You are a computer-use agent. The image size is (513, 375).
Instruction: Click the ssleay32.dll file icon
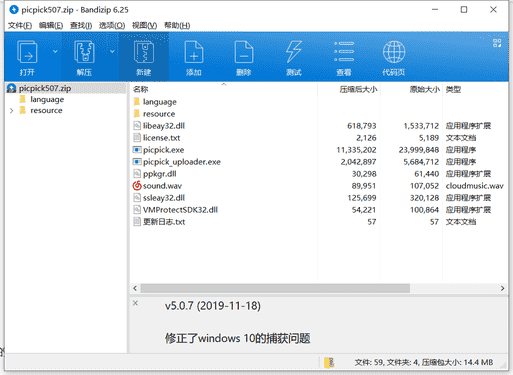(137, 198)
